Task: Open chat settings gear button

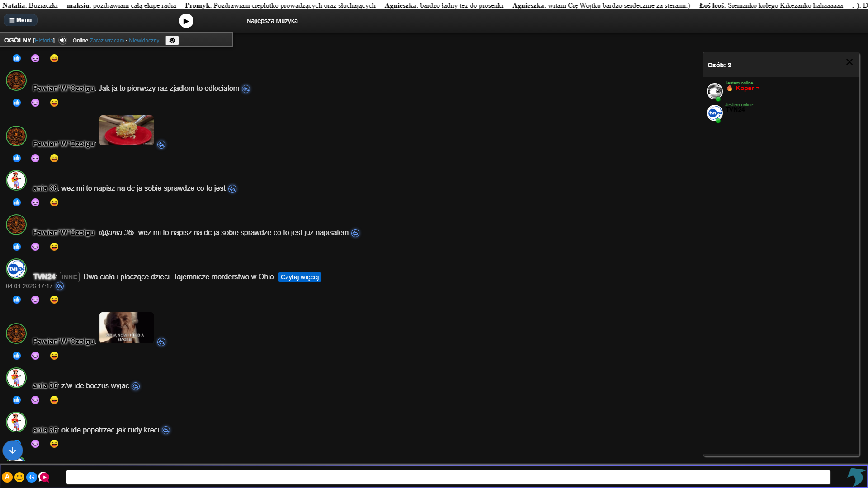Action: pyautogui.click(x=172, y=40)
